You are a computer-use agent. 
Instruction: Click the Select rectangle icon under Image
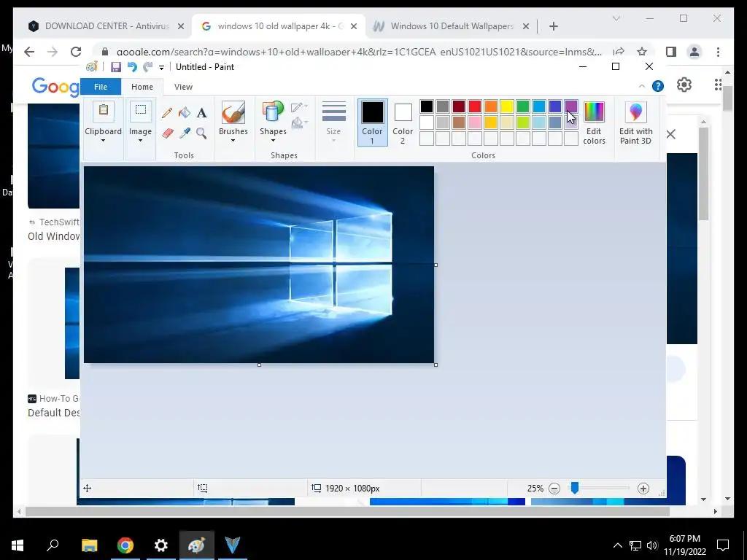coord(141,112)
